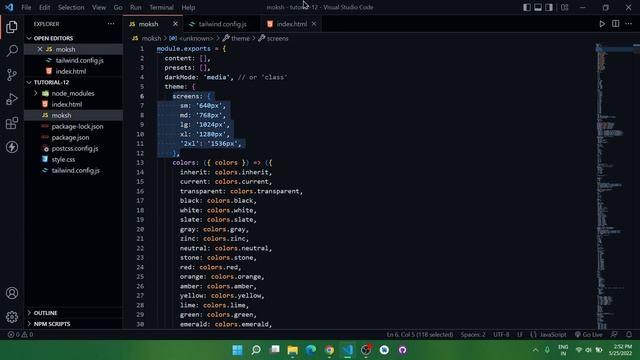Switch to the index.html tab
640x360 pixels.
pyautogui.click(x=292, y=24)
